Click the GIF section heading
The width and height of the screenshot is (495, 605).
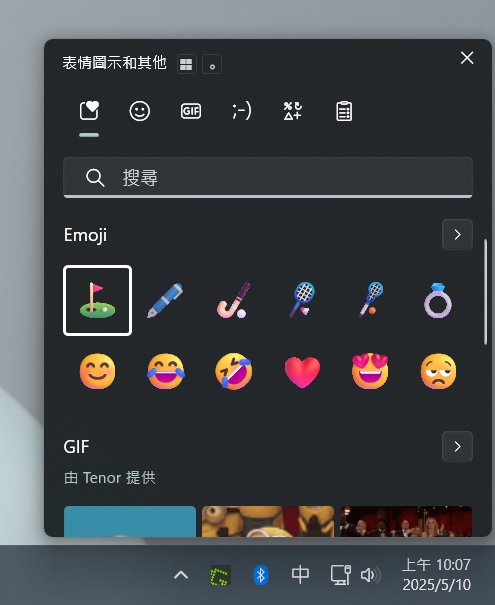click(76, 446)
